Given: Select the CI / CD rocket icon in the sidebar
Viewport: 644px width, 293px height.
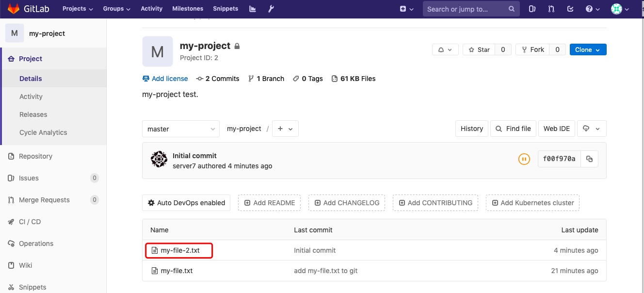Looking at the screenshot, I should 11,221.
